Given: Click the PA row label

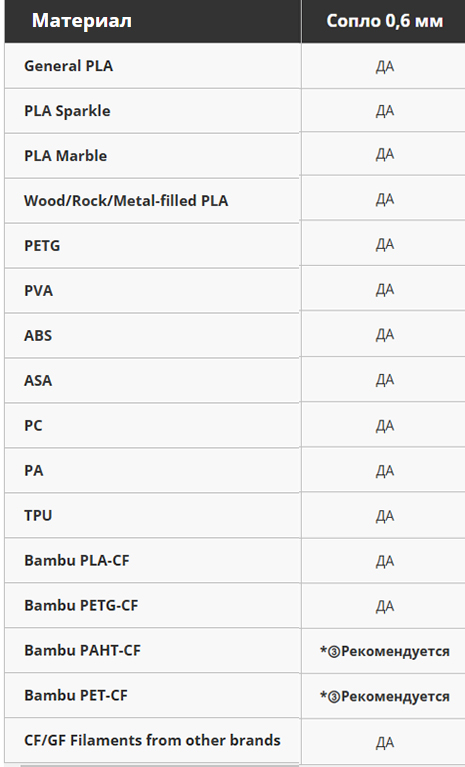Looking at the screenshot, I should pos(33,471).
